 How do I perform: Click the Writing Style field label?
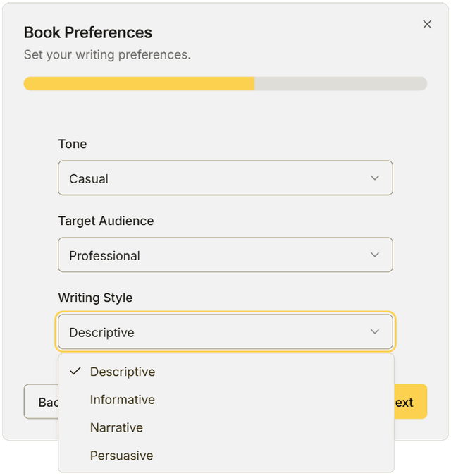coord(95,298)
